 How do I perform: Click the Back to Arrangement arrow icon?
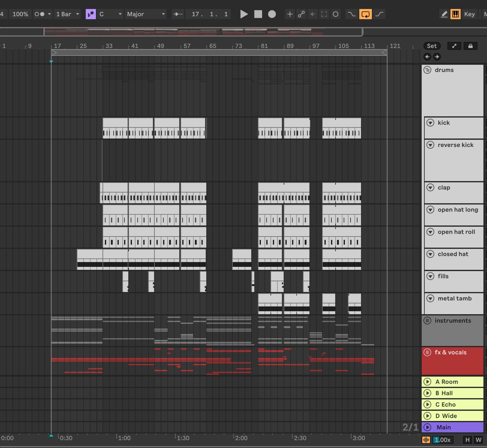tap(312, 14)
